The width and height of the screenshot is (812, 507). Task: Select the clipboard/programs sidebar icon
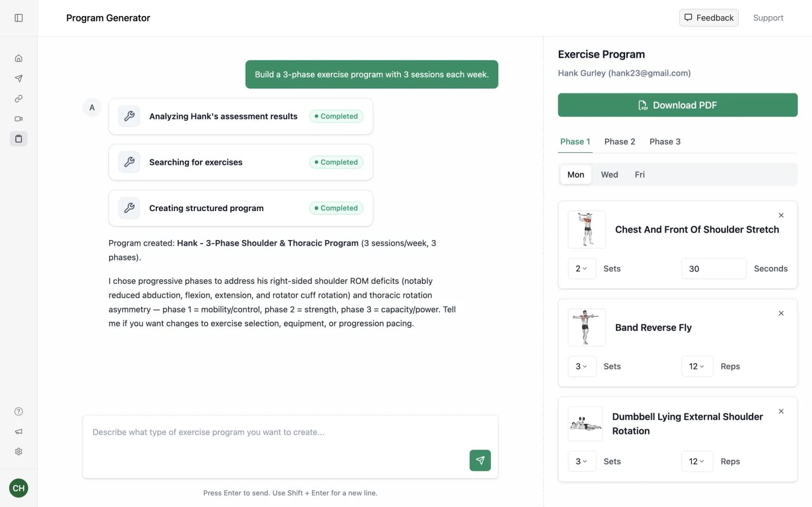[x=19, y=138]
